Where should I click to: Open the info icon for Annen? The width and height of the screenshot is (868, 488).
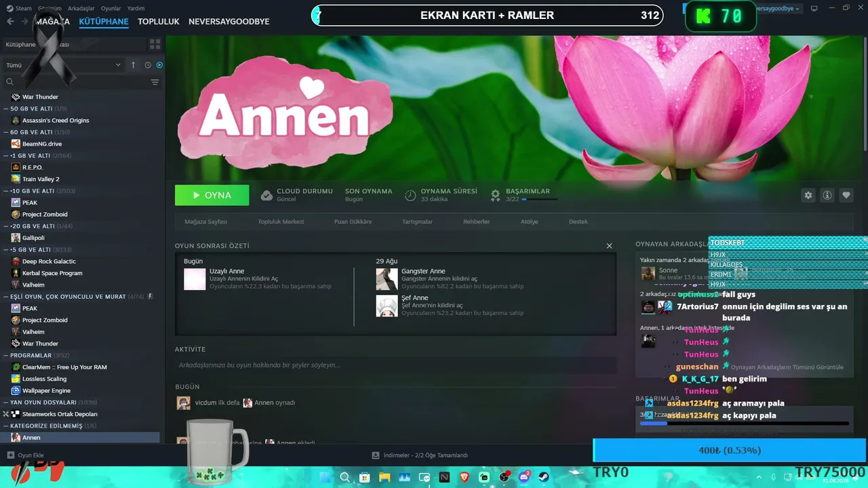[x=827, y=195]
